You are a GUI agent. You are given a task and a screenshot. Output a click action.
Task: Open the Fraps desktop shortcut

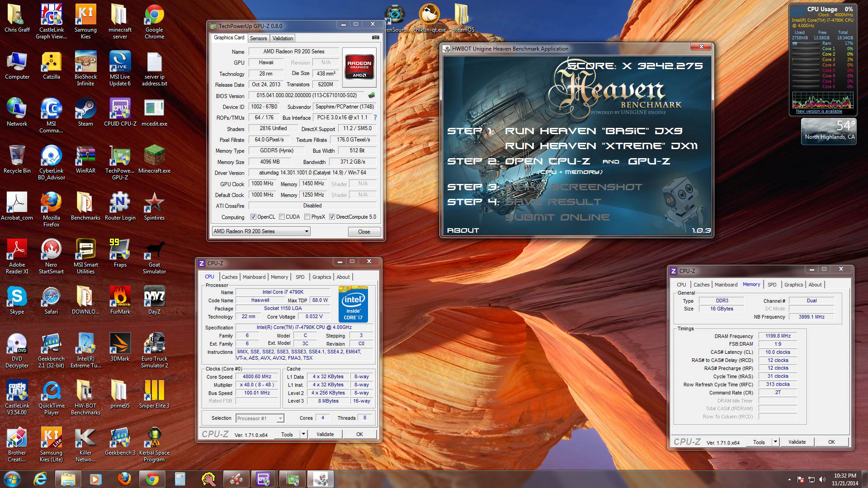point(120,253)
